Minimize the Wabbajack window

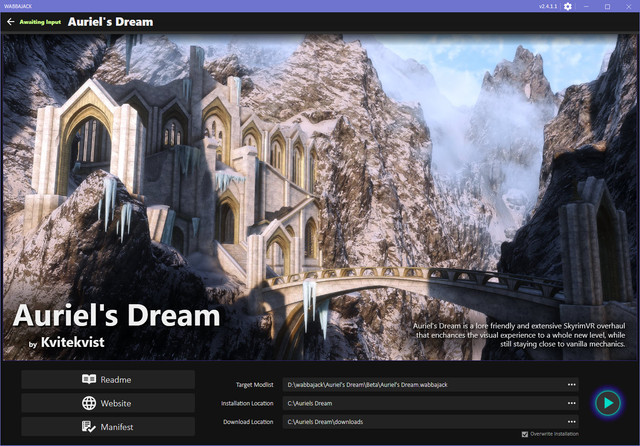(x=587, y=7)
